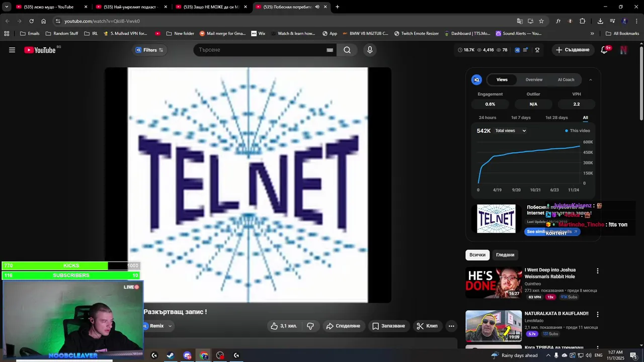The image size is (644, 362).
Task: Open the vidIQ circle logo in panel
Action: (x=476, y=79)
